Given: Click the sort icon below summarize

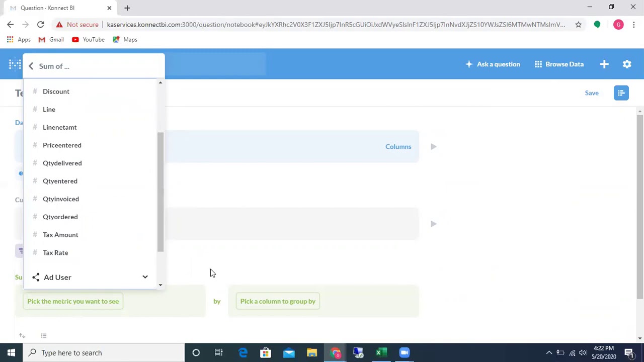Looking at the screenshot, I should (22, 335).
